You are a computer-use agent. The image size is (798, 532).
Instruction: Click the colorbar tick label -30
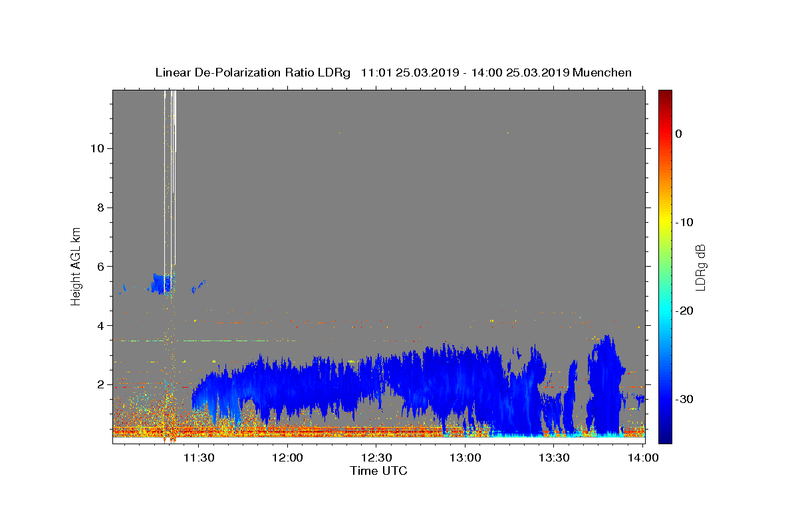(685, 399)
